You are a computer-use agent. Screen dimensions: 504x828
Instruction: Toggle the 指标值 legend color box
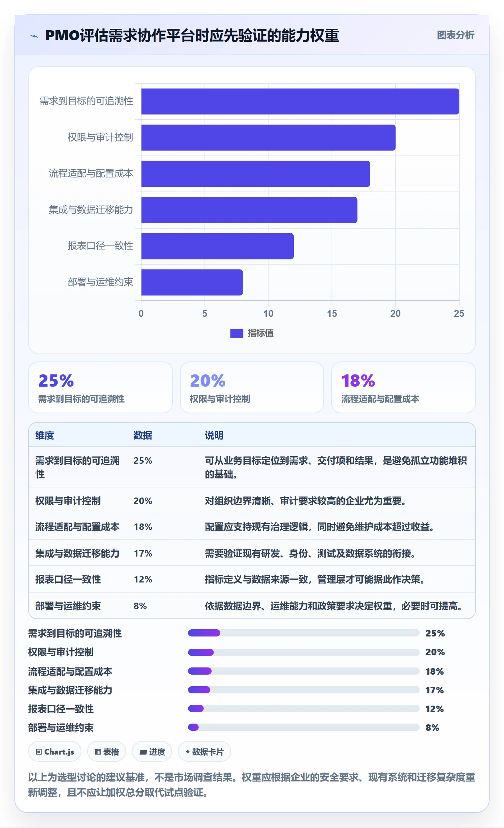(237, 333)
